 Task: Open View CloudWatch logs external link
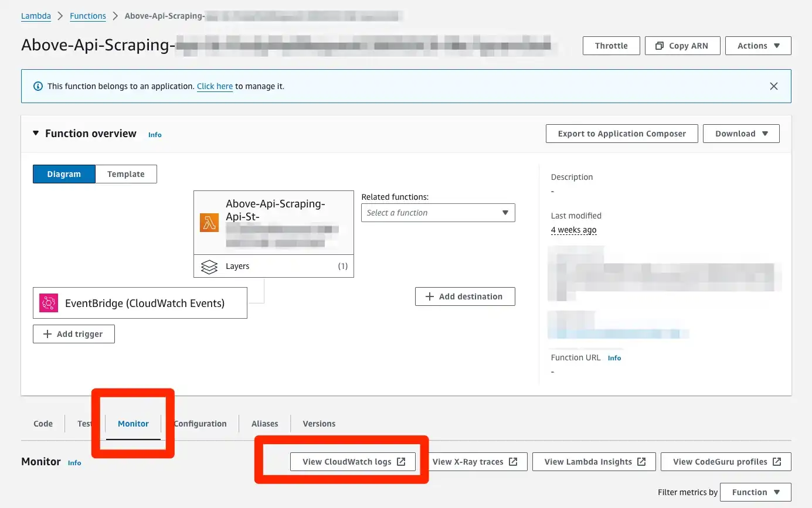353,462
